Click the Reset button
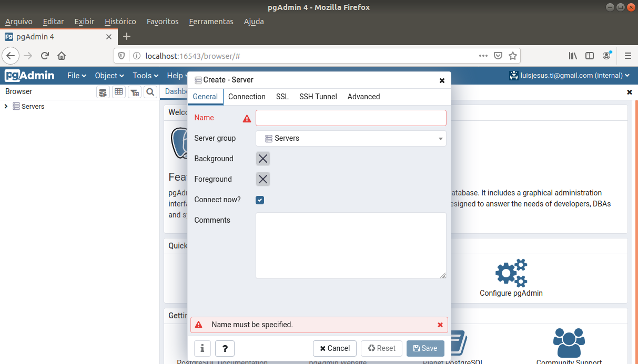 [x=382, y=348]
